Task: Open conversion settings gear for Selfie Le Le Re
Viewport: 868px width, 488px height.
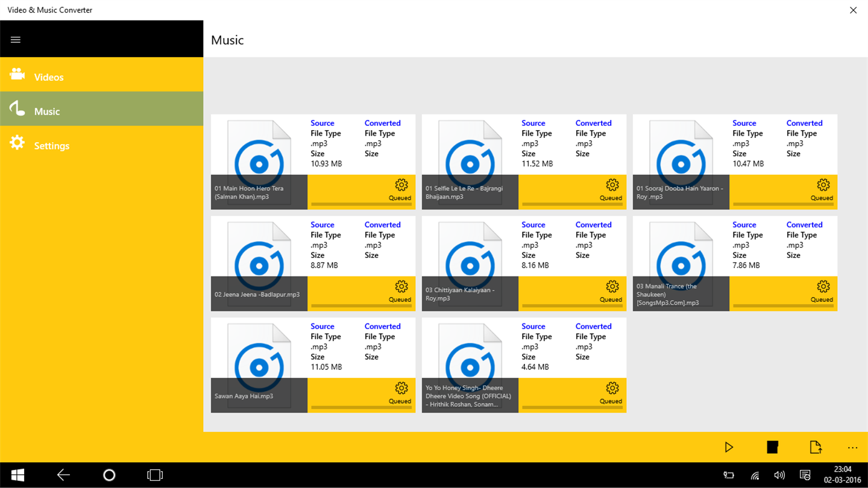Action: (612, 185)
